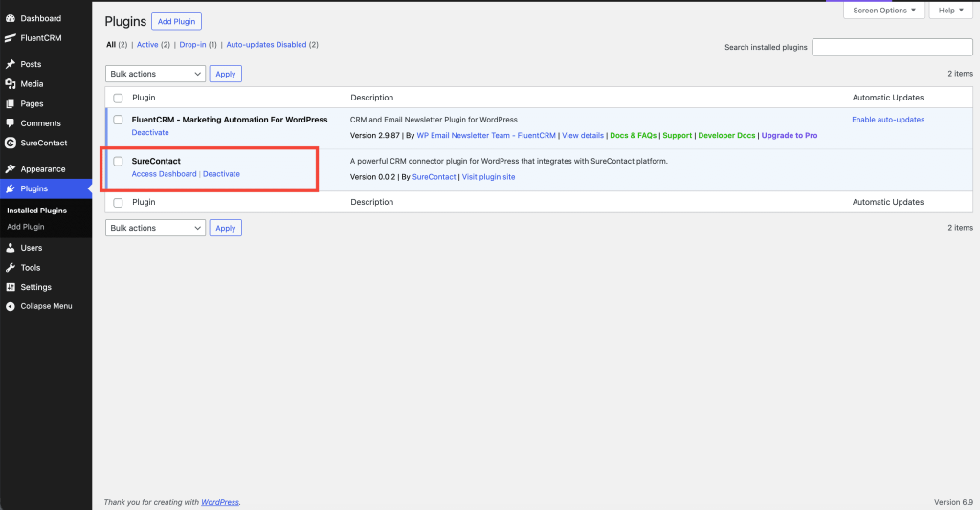
Task: Expand the Screen Options panel
Action: [x=883, y=10]
